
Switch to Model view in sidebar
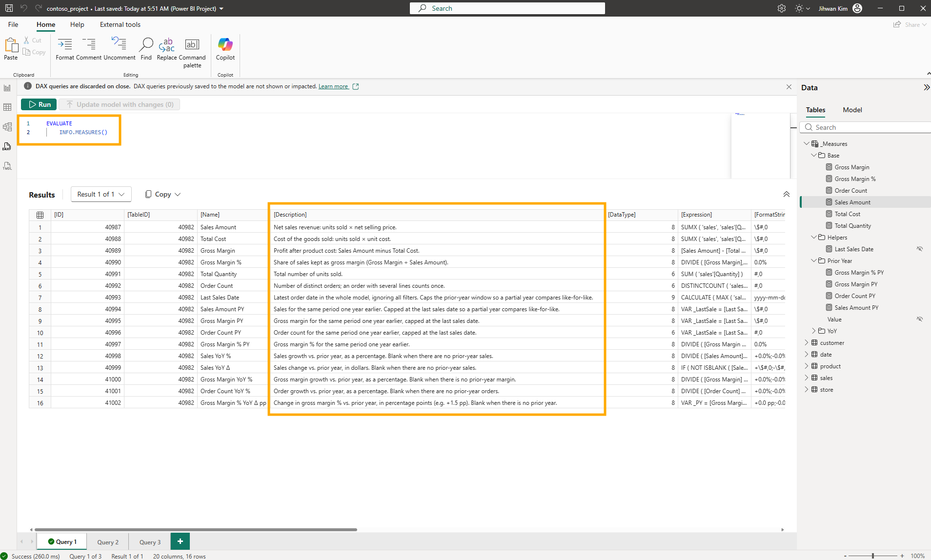(x=7, y=127)
